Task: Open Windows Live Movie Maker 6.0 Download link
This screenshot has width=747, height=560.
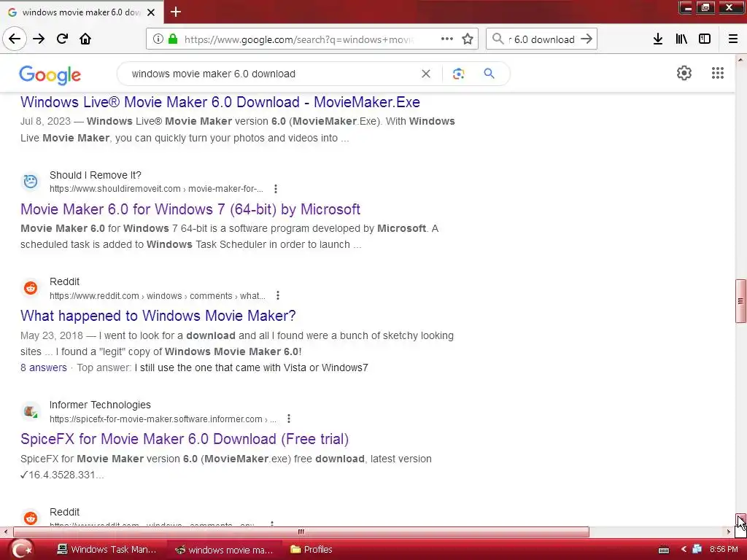Action: (x=220, y=102)
